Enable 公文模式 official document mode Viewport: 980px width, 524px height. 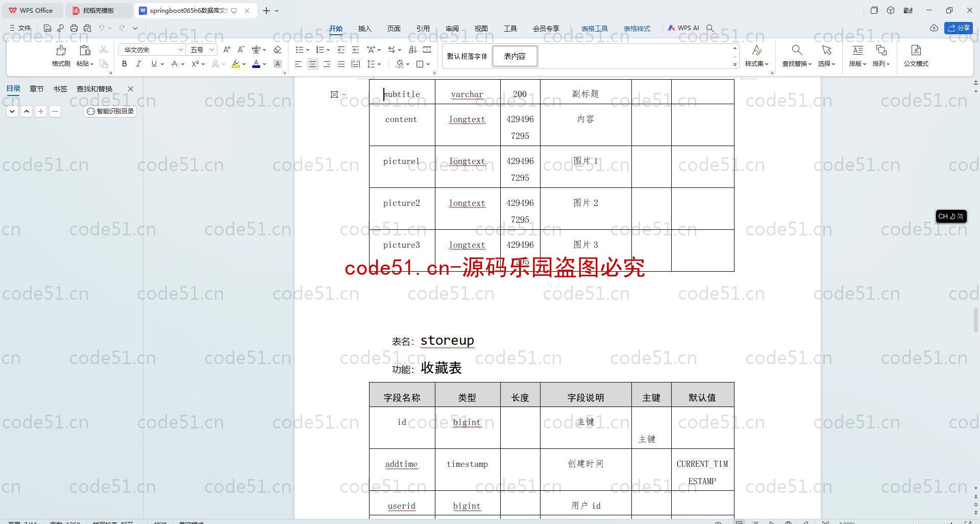click(916, 56)
